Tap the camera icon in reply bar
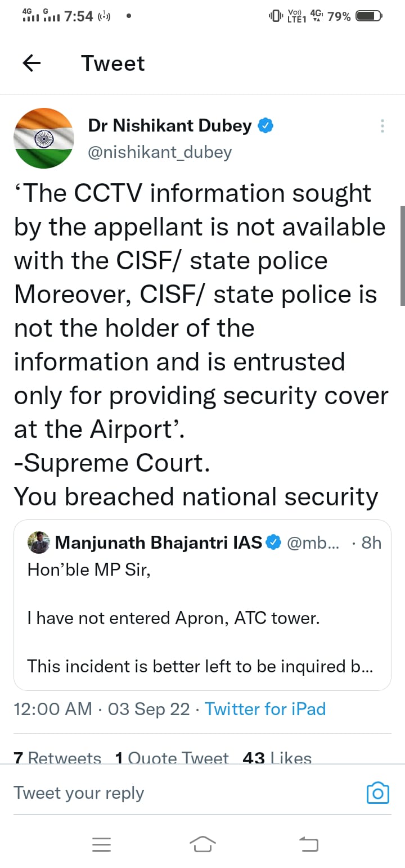Viewport: 405px width, 868px height. [377, 793]
